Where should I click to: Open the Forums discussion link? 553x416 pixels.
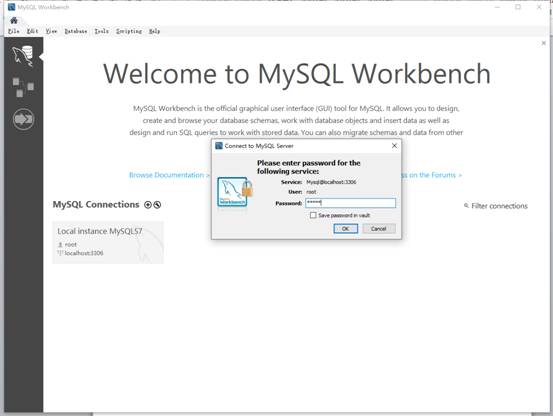point(432,175)
